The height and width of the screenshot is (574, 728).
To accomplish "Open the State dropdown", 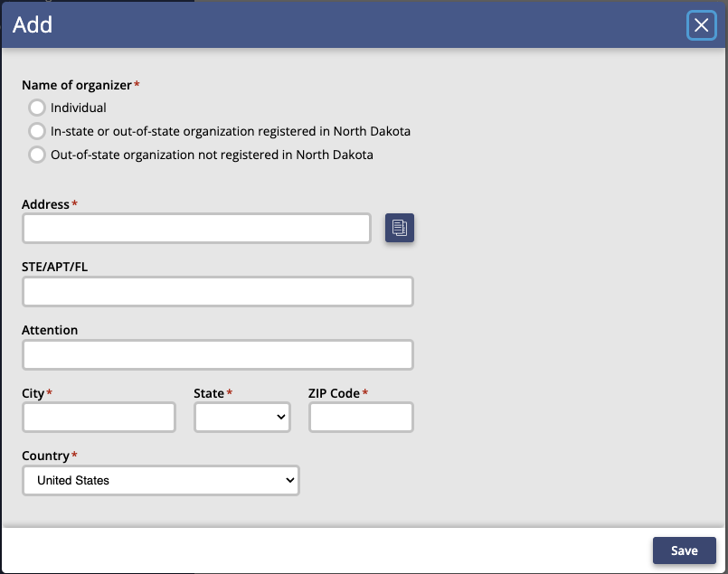I will (x=242, y=417).
